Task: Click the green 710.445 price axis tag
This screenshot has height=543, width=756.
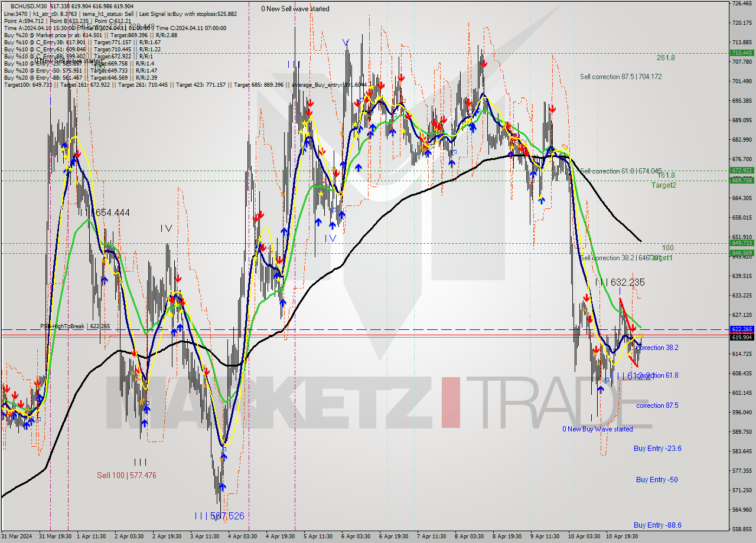Action: [742, 53]
